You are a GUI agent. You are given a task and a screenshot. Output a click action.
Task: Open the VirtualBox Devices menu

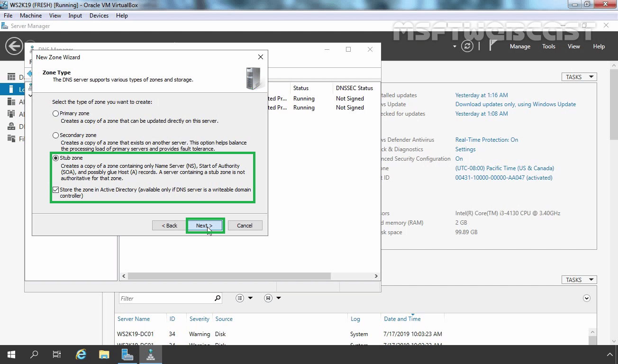tap(99, 16)
